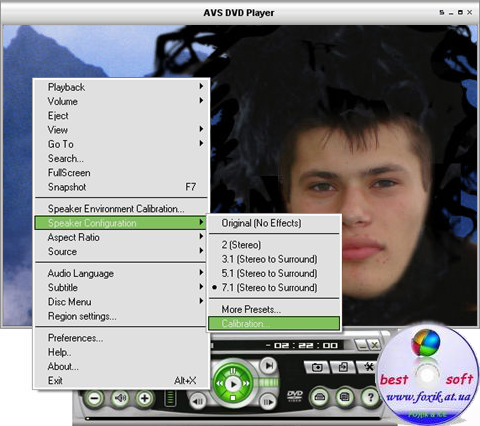Choose FullScreen from the menu
The width and height of the screenshot is (480, 426).
(x=122, y=173)
